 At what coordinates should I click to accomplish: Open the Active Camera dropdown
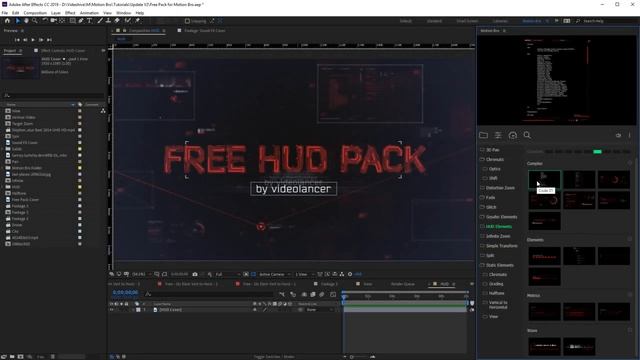274,274
